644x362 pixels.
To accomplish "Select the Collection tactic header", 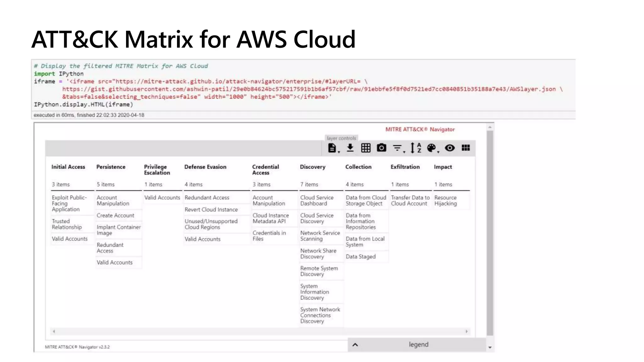I will click(x=358, y=167).
